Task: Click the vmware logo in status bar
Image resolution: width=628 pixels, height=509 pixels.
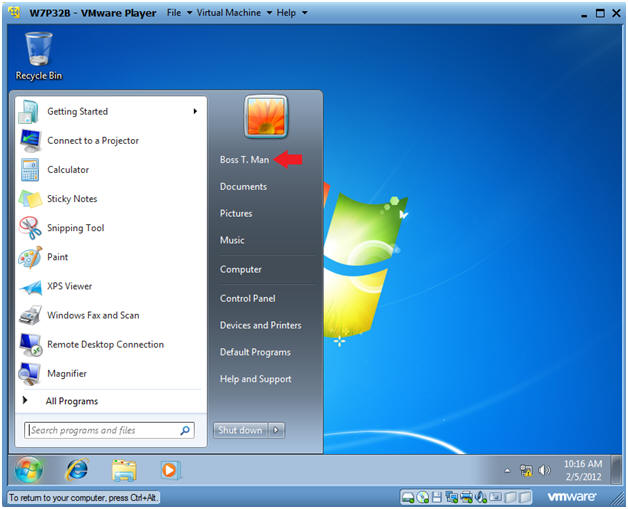Action: tap(572, 497)
